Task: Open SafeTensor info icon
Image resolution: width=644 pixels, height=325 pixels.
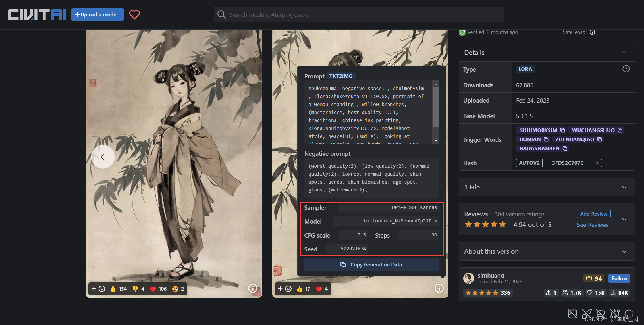Action: (592, 32)
